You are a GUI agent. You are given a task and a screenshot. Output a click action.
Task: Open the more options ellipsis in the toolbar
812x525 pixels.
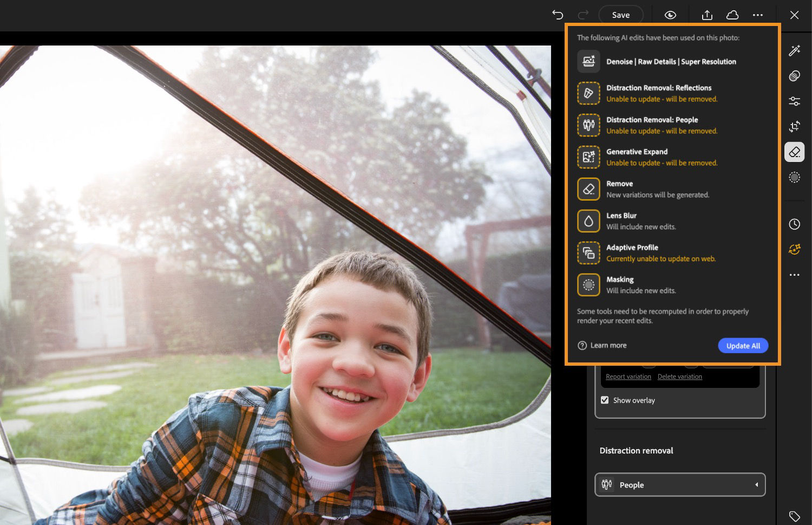757,15
